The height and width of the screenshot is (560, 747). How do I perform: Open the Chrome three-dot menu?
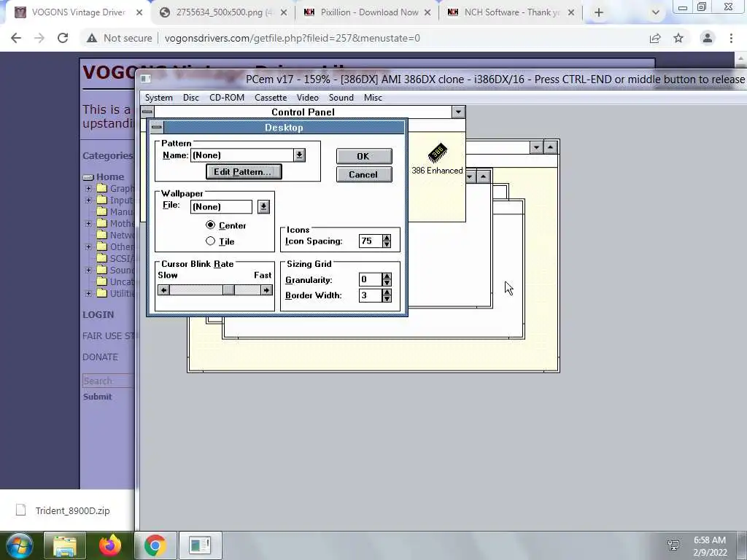pyautogui.click(x=731, y=38)
